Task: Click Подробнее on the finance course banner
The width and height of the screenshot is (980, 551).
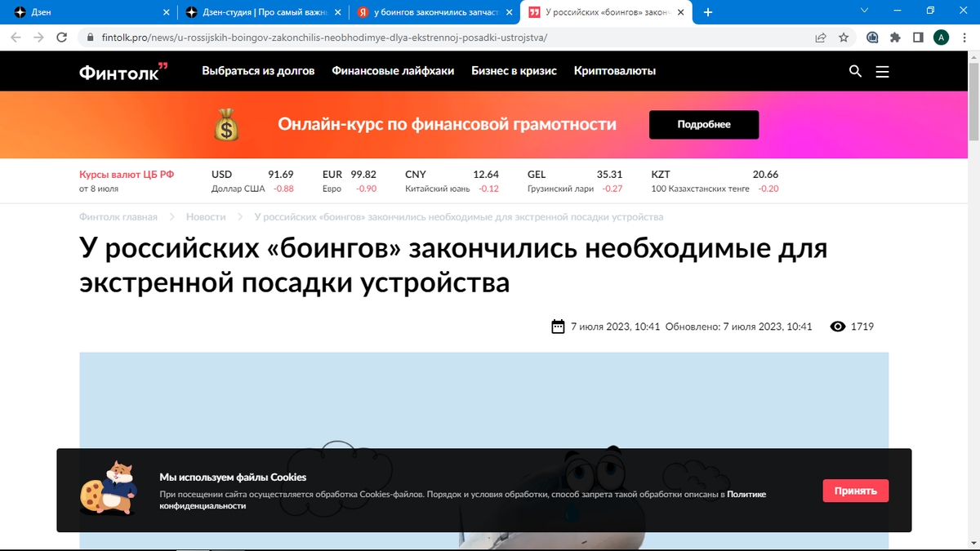Action: [703, 124]
